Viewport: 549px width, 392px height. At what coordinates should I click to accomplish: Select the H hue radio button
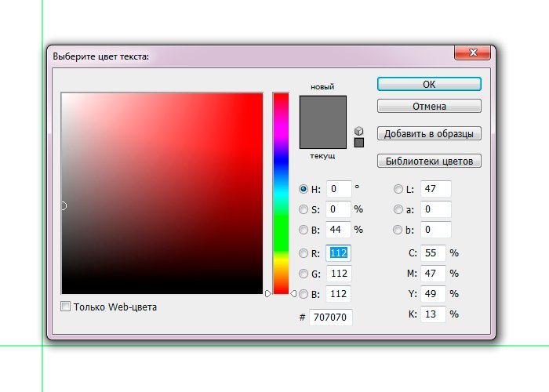[x=304, y=189]
